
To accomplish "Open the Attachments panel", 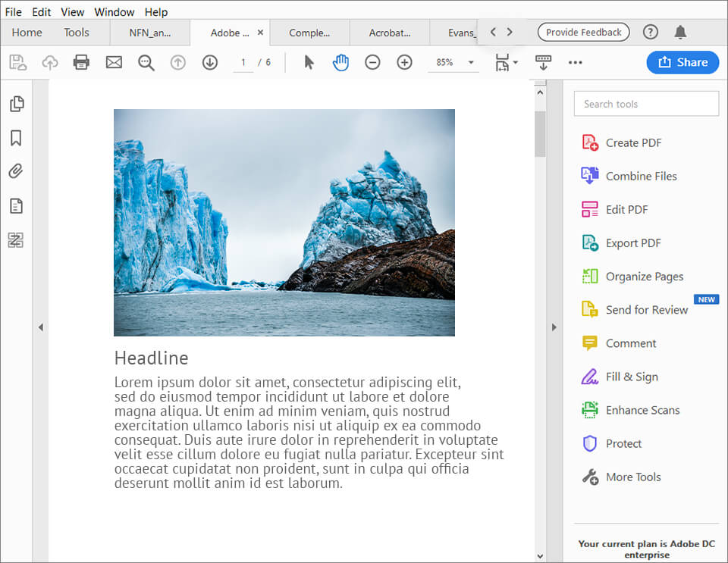I will pyautogui.click(x=15, y=171).
